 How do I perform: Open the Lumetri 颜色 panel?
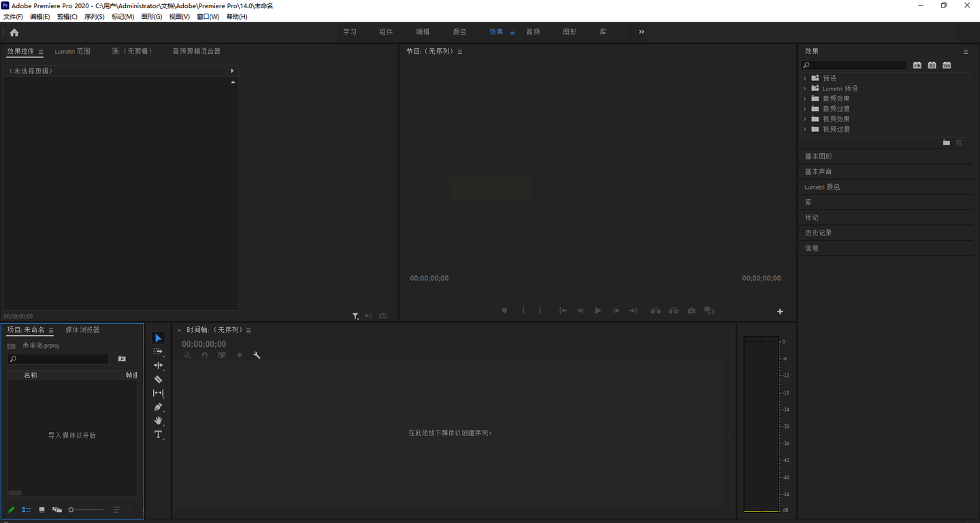(x=822, y=187)
